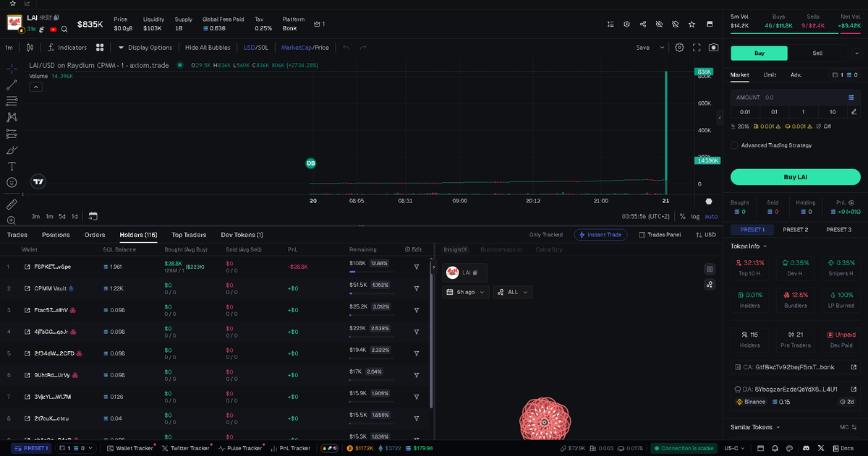Toggle Instant Trade mode

601,235
